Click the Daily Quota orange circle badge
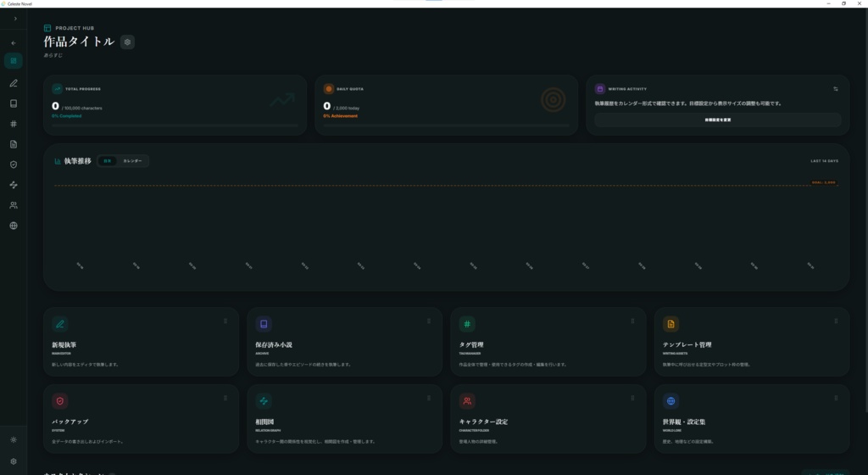The image size is (868, 475). click(x=328, y=88)
